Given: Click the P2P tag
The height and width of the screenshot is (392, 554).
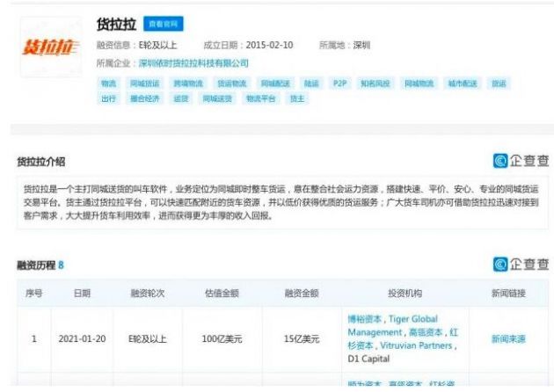Looking at the screenshot, I should click(339, 83).
